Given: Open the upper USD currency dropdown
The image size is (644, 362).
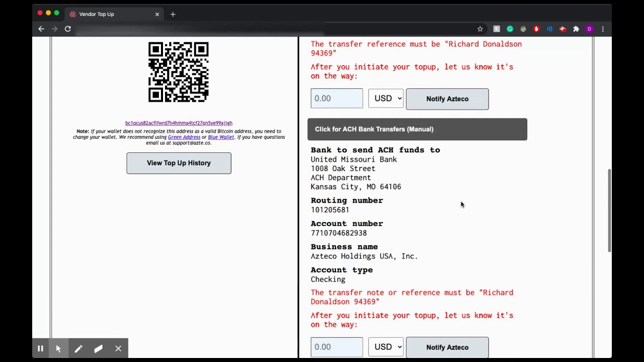Looking at the screenshot, I should pyautogui.click(x=386, y=99).
